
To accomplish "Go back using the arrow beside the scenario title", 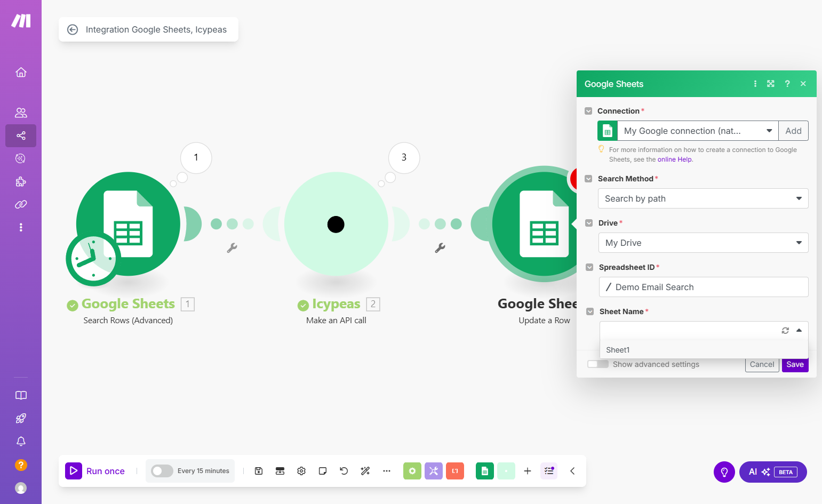I will 73,30.
